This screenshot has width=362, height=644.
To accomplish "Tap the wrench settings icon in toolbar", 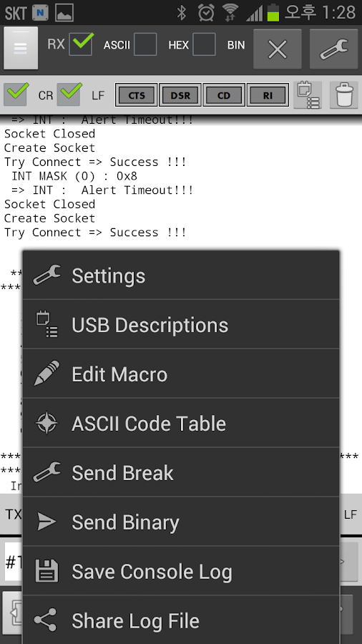I will click(x=333, y=49).
